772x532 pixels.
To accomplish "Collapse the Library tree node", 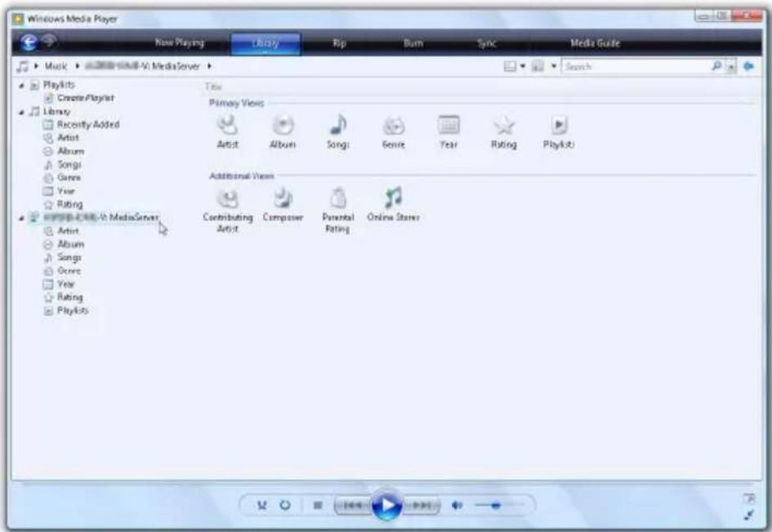I will pyautogui.click(x=22, y=112).
